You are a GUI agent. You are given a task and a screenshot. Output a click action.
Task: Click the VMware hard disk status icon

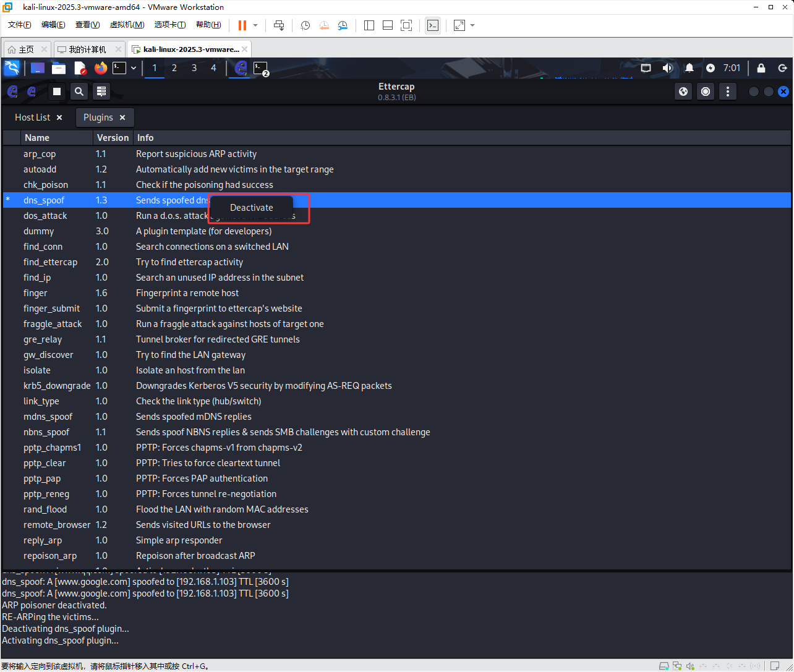pyautogui.click(x=664, y=666)
